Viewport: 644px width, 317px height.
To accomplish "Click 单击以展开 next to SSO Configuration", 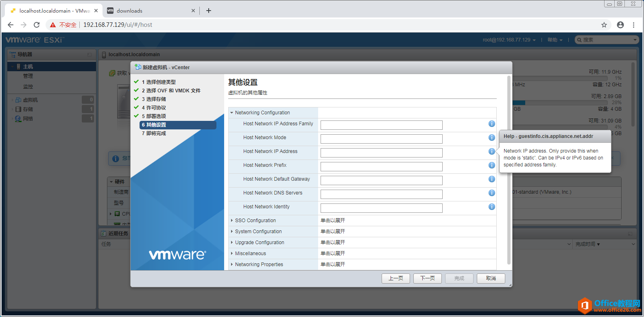I will [333, 221].
